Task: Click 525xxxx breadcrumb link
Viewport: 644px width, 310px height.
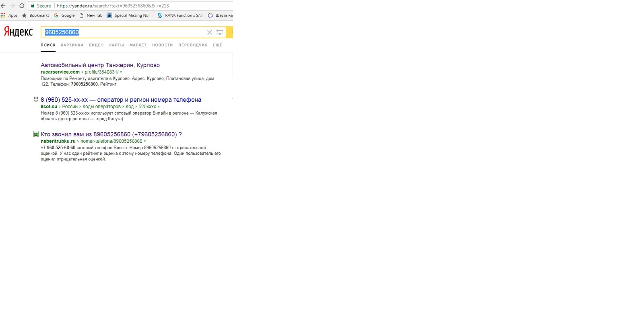Action: tap(147, 107)
